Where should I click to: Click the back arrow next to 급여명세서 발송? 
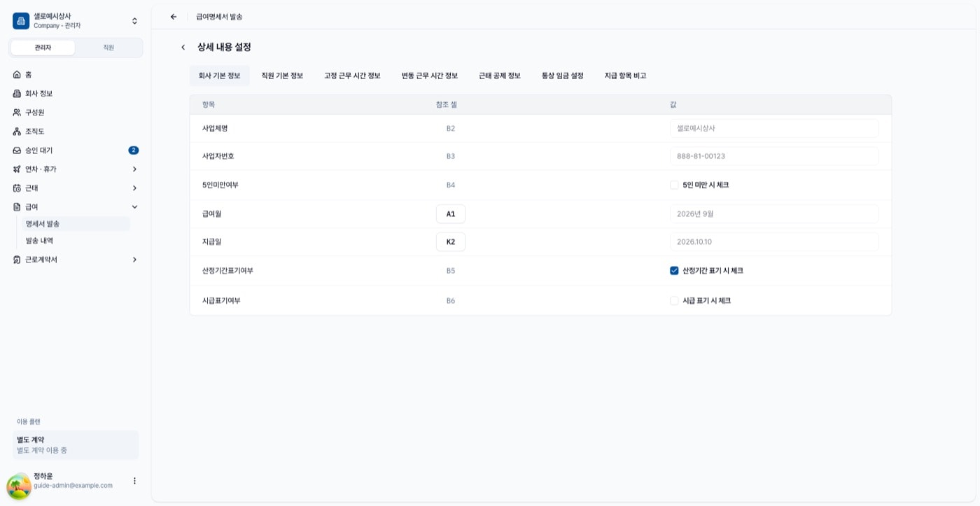pyautogui.click(x=174, y=17)
